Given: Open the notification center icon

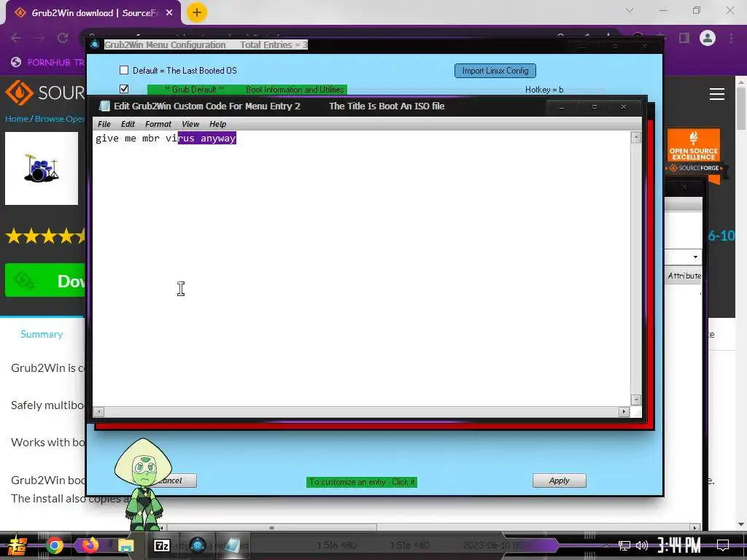Looking at the screenshot, I should point(723,545).
